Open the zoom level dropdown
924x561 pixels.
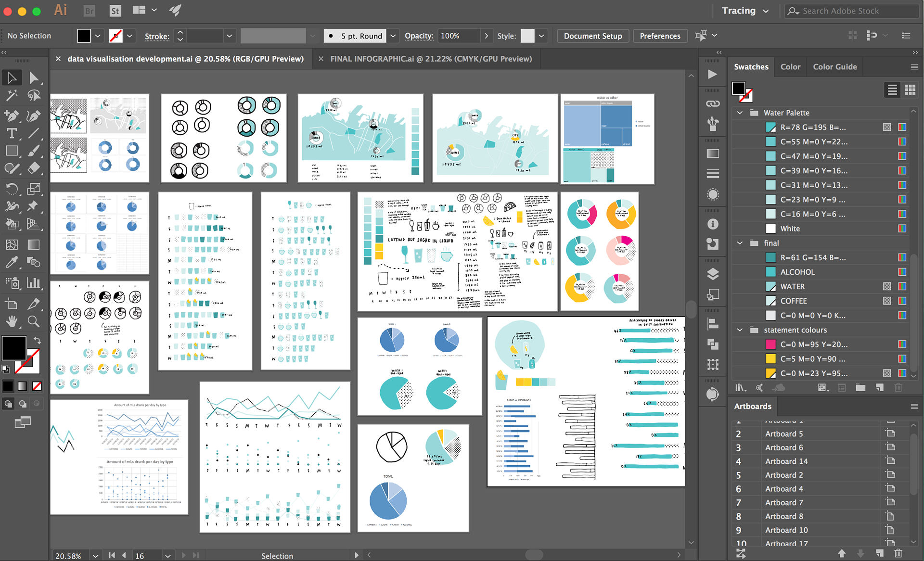coord(95,556)
